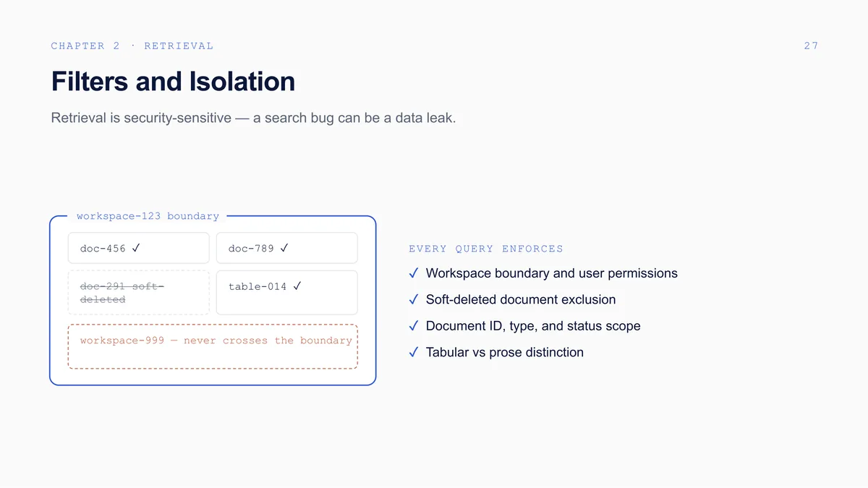Select the doc-789 card
This screenshot has height=488, width=868.
coord(287,248)
